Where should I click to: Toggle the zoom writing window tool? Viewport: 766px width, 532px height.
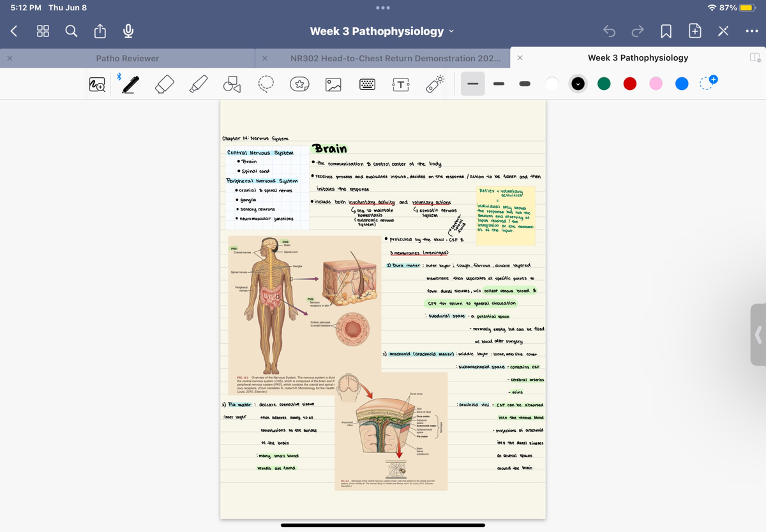click(x=98, y=84)
